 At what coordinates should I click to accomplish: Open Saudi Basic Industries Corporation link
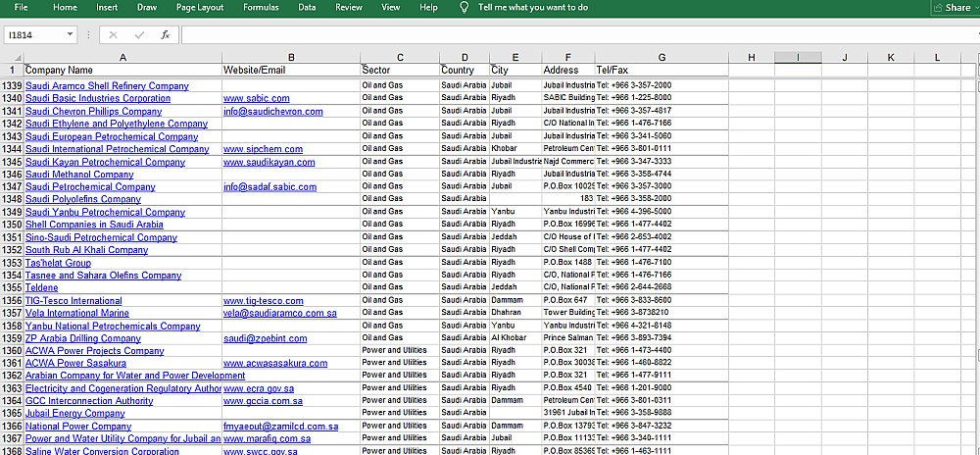pyautogui.click(x=97, y=98)
